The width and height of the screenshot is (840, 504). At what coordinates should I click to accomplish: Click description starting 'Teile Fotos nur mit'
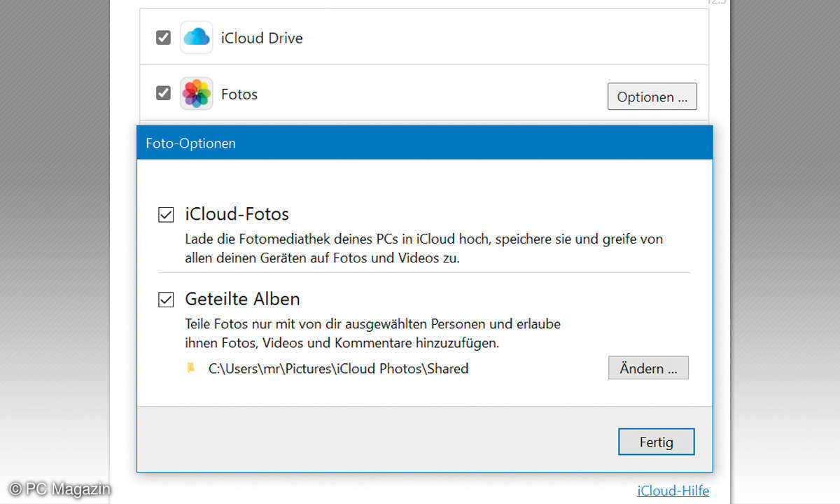[372, 334]
